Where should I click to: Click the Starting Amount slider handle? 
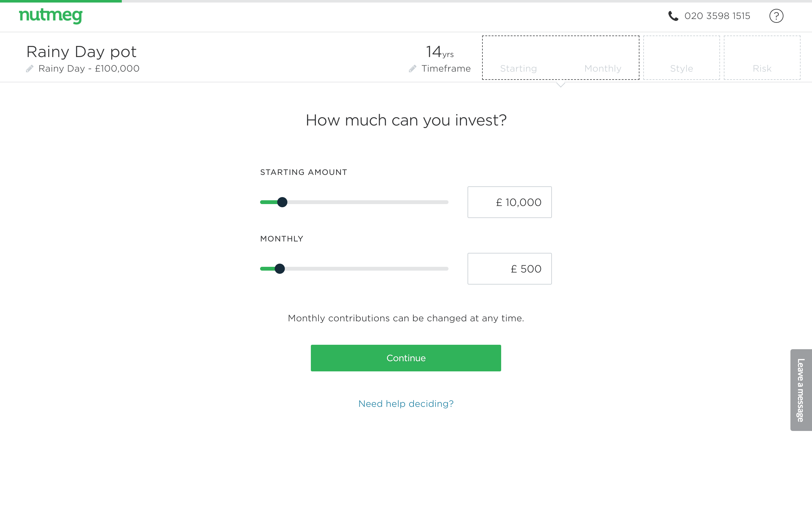(x=282, y=202)
